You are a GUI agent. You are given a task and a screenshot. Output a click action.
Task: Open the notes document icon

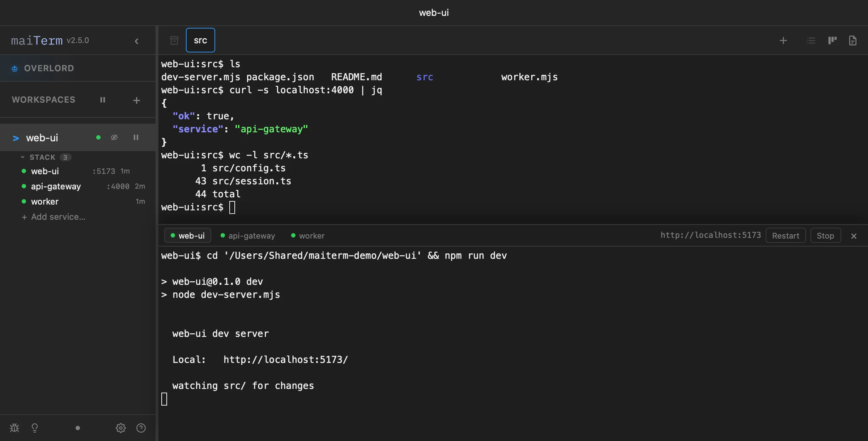coord(853,40)
